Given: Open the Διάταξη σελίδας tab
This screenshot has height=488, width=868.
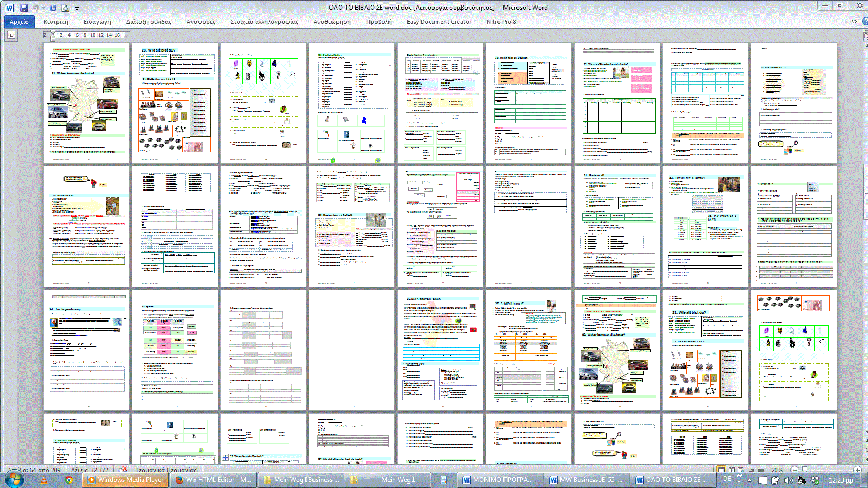Looking at the screenshot, I should pos(149,22).
